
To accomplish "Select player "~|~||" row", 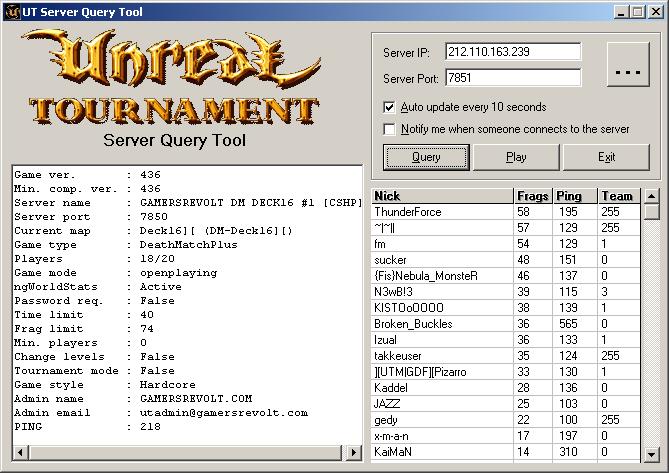I will pos(506,228).
